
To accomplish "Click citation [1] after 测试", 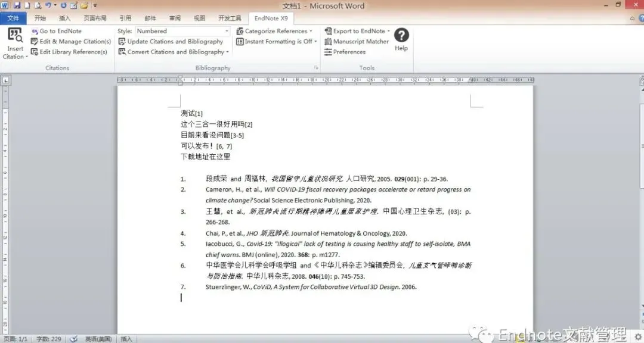I will 199,114.
